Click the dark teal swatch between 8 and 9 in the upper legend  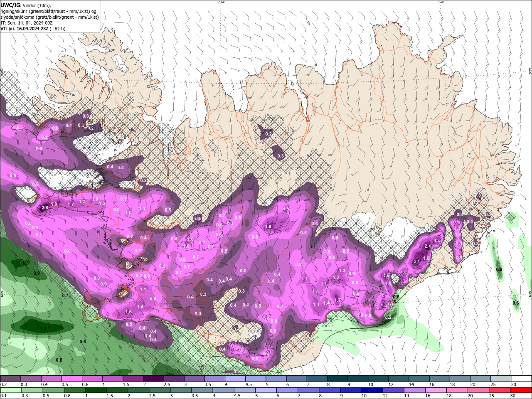coord(337,379)
